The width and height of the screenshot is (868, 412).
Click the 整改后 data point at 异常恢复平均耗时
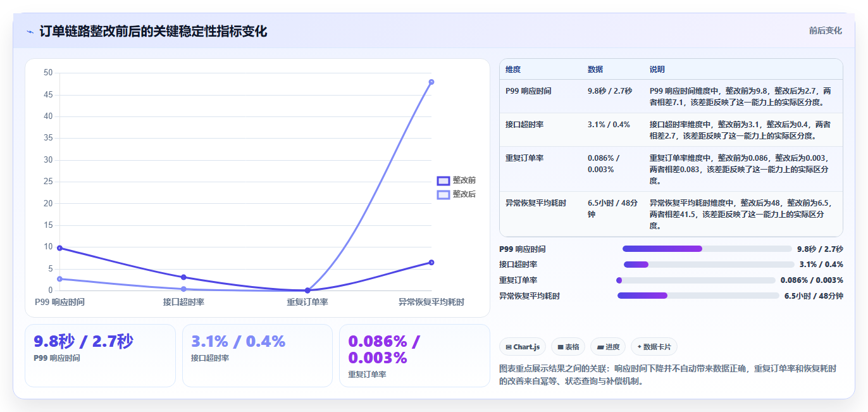coord(431,82)
